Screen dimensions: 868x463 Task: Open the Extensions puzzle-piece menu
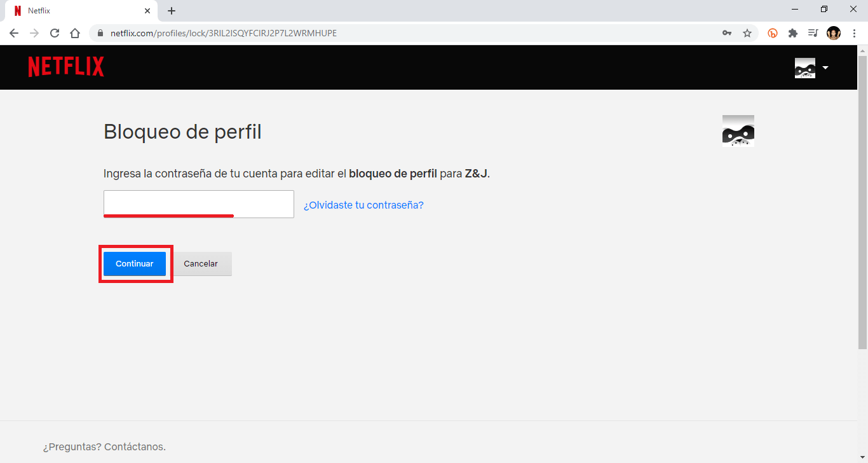point(793,33)
